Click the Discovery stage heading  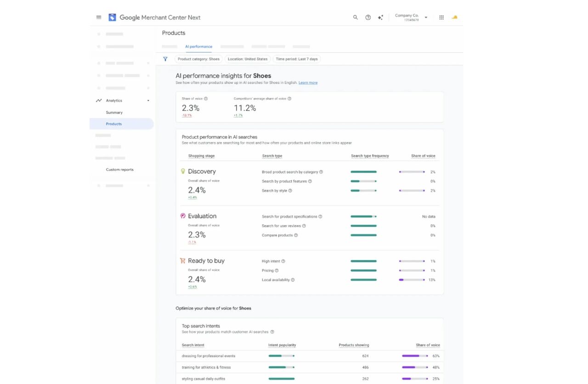(x=202, y=171)
